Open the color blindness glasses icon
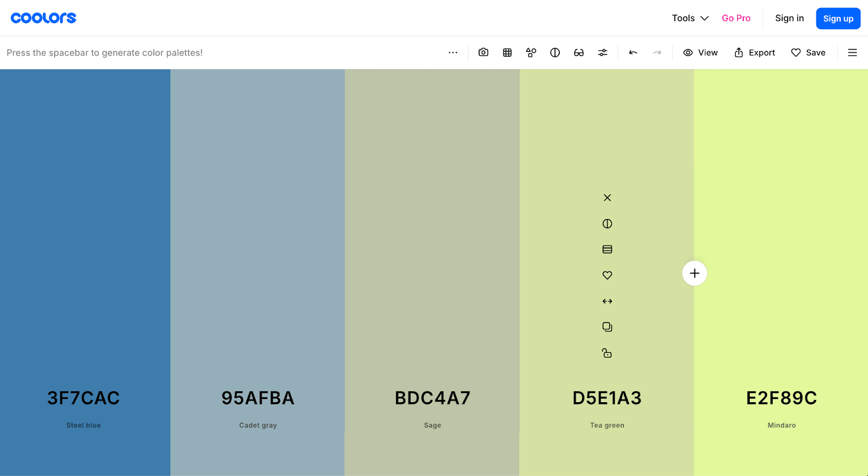Image resolution: width=868 pixels, height=476 pixels. tap(579, 53)
